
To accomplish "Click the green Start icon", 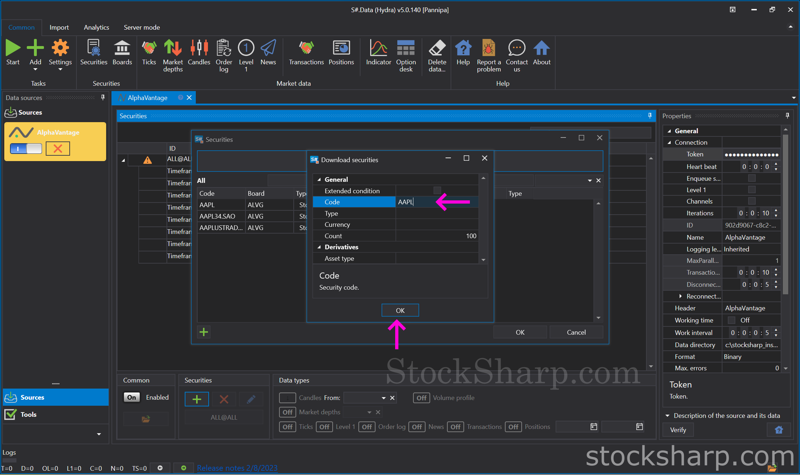I will point(12,52).
